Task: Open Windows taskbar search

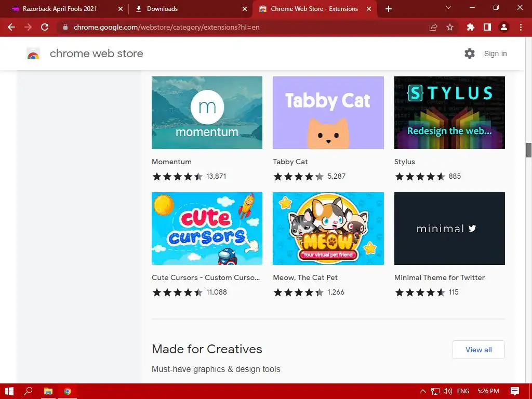Action: (x=29, y=391)
